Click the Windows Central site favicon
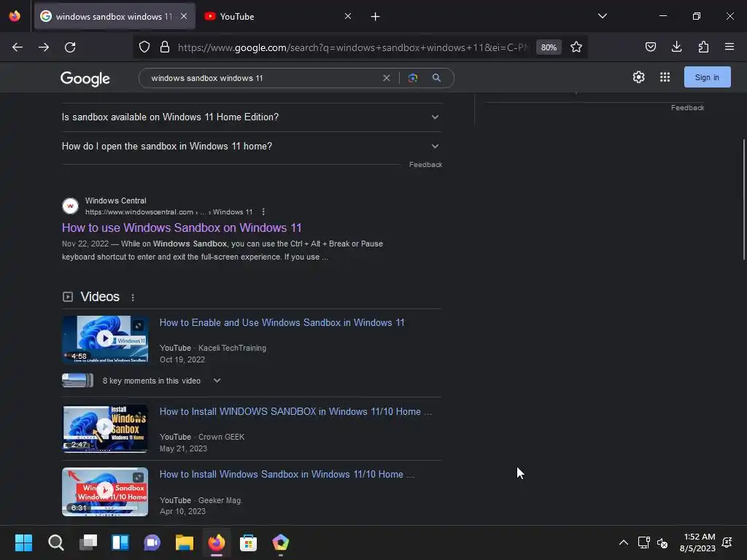Viewport: 747px width, 560px height. click(x=71, y=206)
